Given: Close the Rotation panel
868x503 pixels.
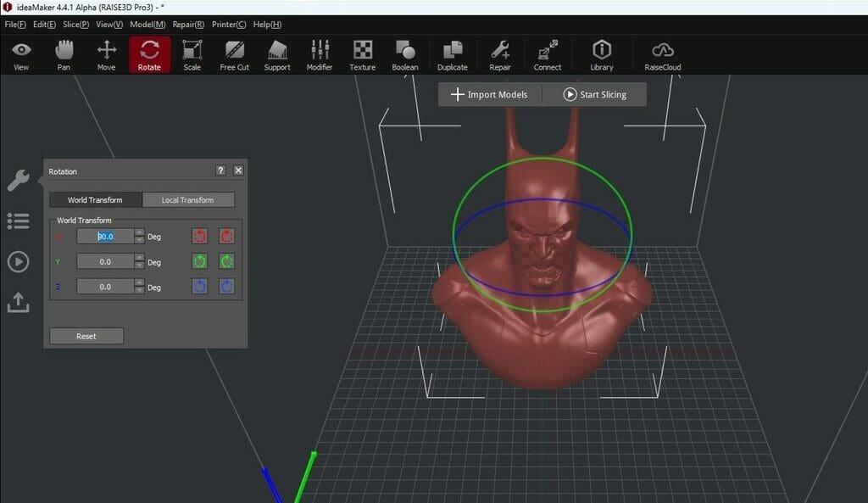Looking at the screenshot, I should pos(238,170).
